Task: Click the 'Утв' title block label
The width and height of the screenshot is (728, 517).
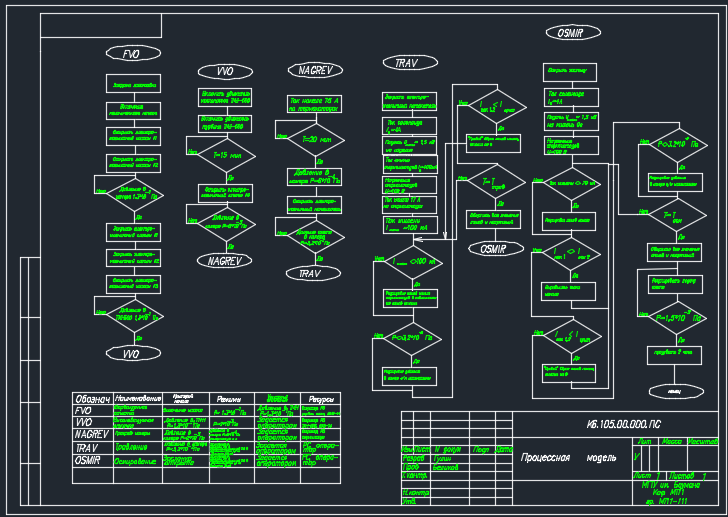Action: [x=409, y=501]
